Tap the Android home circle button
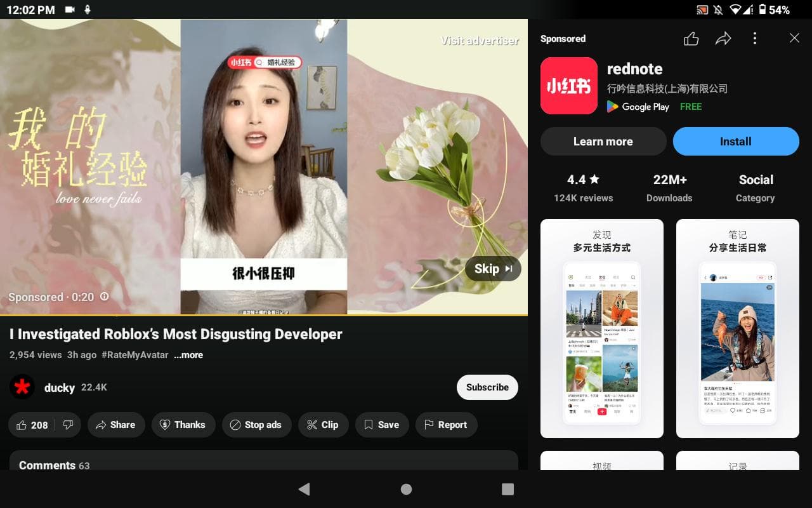812x508 pixels. coord(406,489)
